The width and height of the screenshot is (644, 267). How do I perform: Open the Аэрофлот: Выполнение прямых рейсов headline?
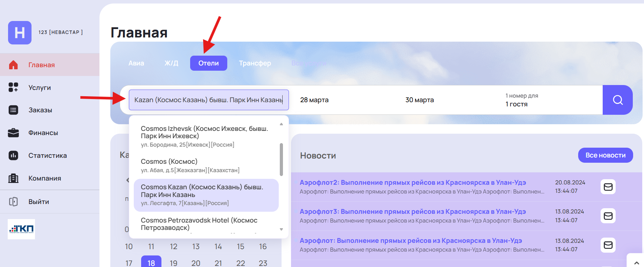411,240
